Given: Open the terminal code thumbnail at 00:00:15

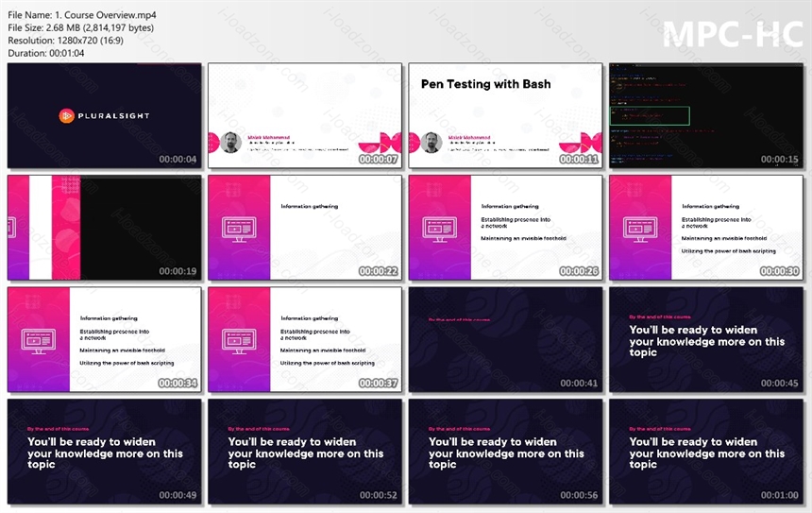Looking at the screenshot, I should (x=706, y=115).
